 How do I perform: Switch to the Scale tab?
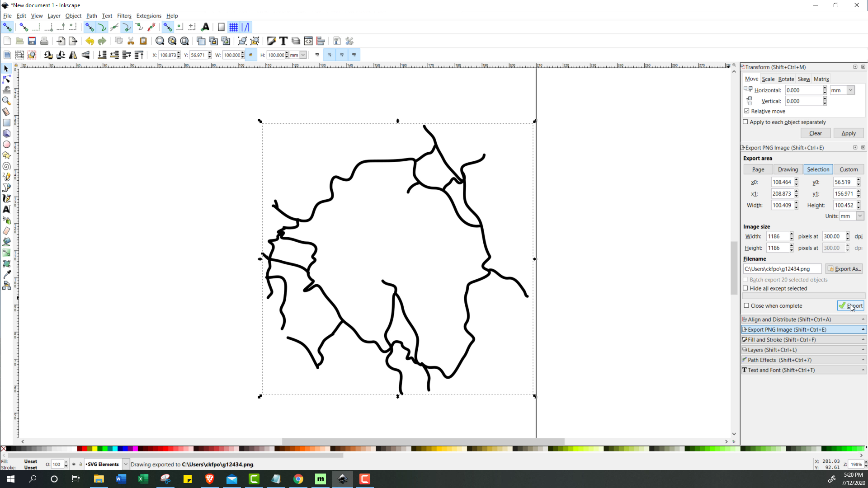pyautogui.click(x=768, y=79)
